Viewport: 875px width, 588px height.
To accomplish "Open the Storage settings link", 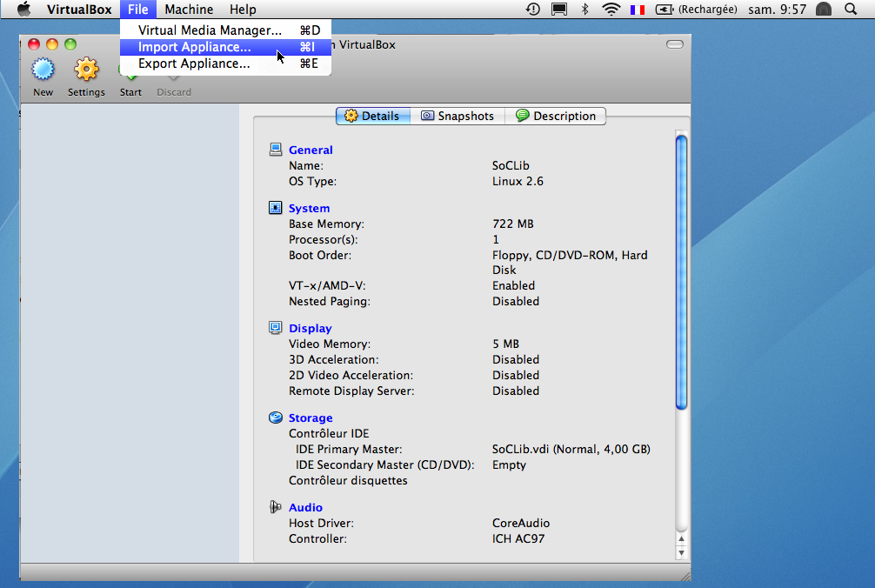I will click(311, 418).
